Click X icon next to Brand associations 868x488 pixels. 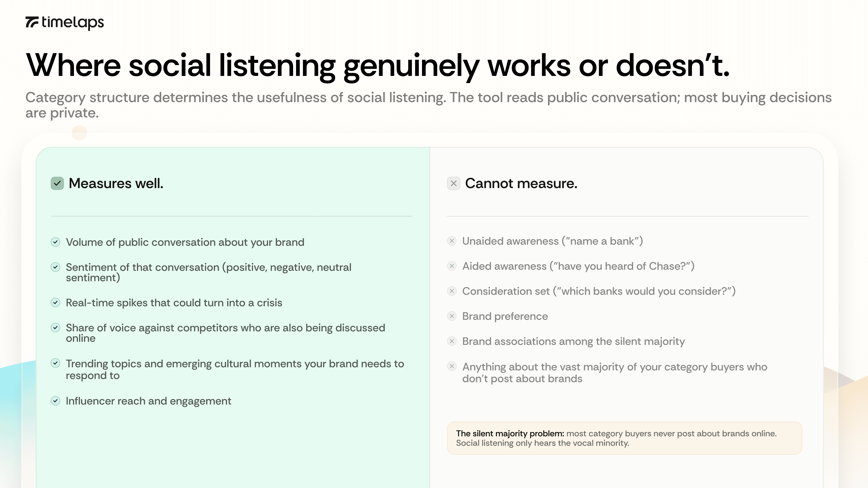click(452, 341)
